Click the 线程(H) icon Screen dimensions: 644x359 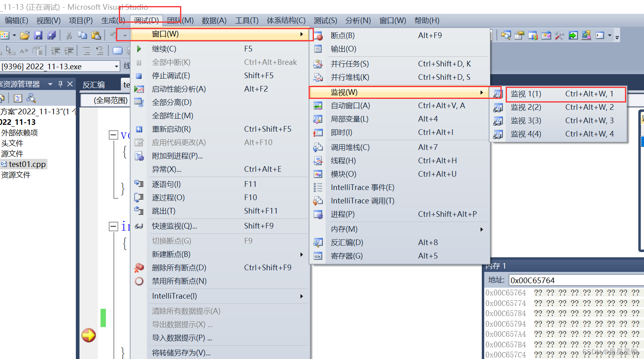click(318, 161)
